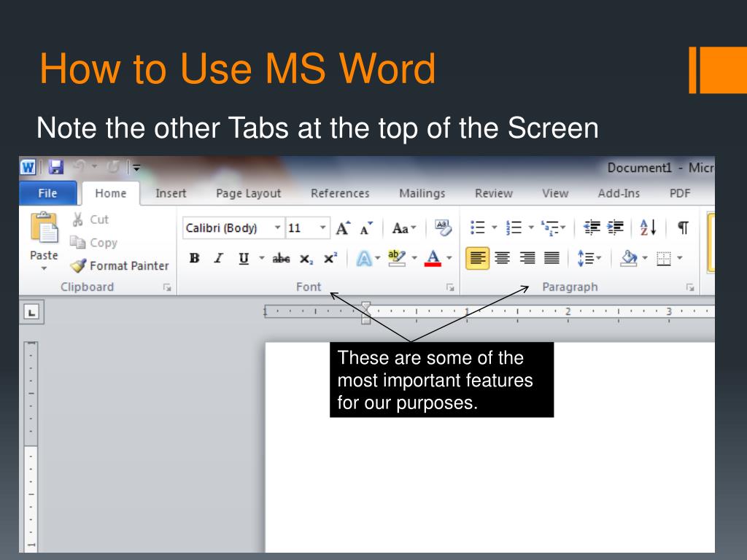Apply the red font color A button
Image resolution: width=747 pixels, height=560 pixels.
click(x=433, y=258)
